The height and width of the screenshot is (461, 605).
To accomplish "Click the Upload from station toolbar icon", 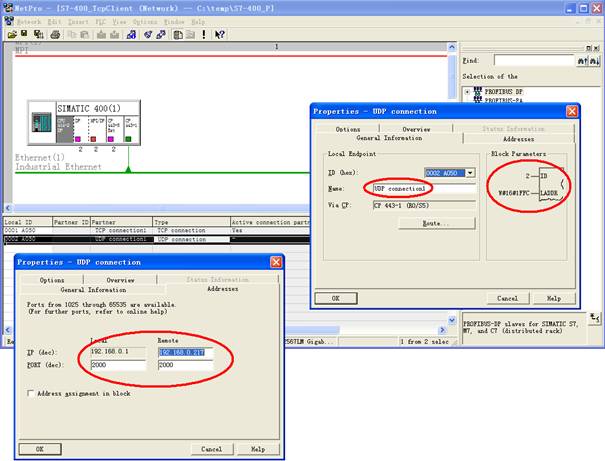I will (114, 35).
